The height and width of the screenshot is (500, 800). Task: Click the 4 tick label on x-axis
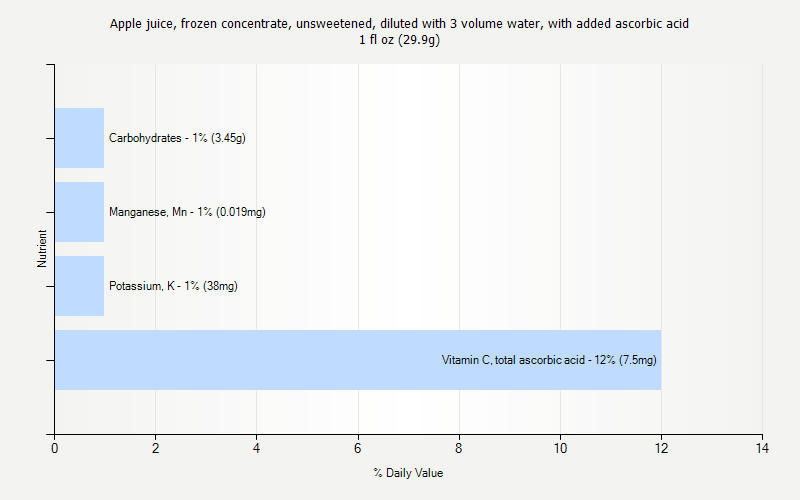(x=257, y=448)
